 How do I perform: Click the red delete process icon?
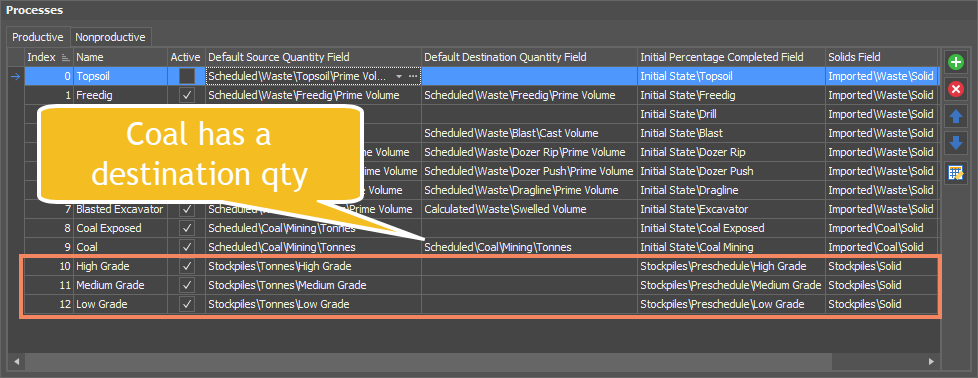point(956,90)
